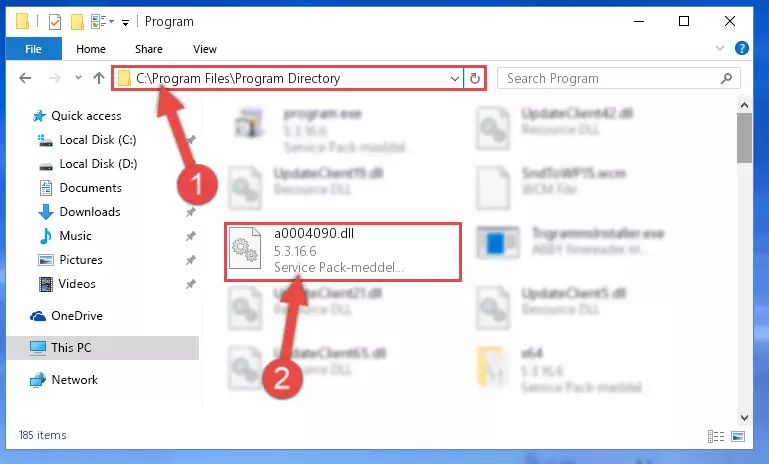Click the pin icon beside Pictures
Image resolution: width=769 pixels, height=464 pixels.
190,260
